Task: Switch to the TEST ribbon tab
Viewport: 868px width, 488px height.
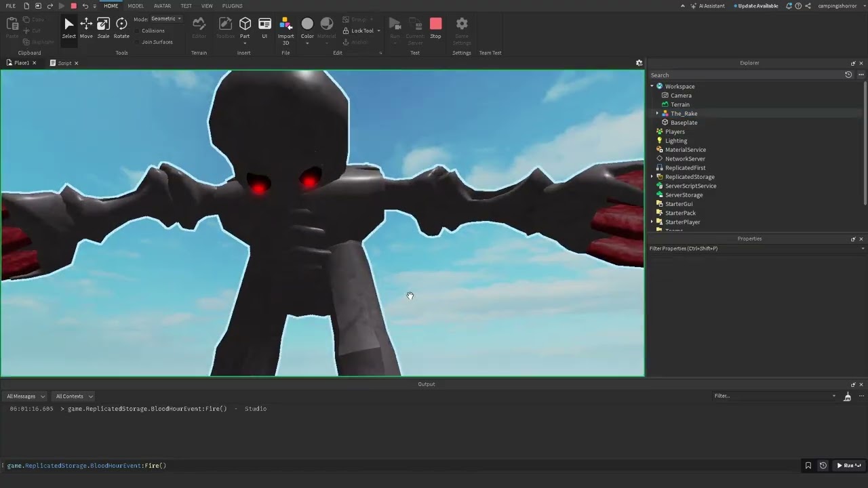Action: pyautogui.click(x=186, y=6)
